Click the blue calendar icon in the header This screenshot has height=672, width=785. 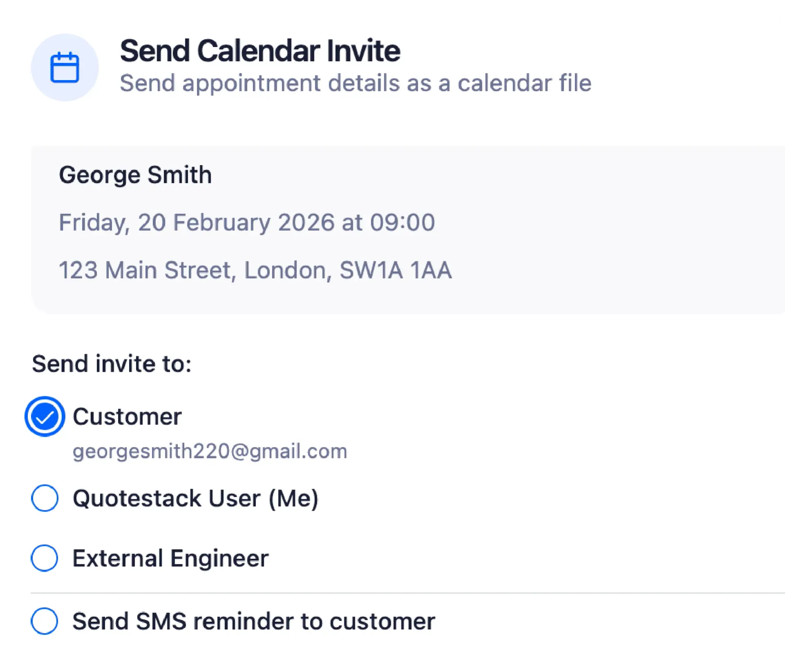tap(65, 67)
